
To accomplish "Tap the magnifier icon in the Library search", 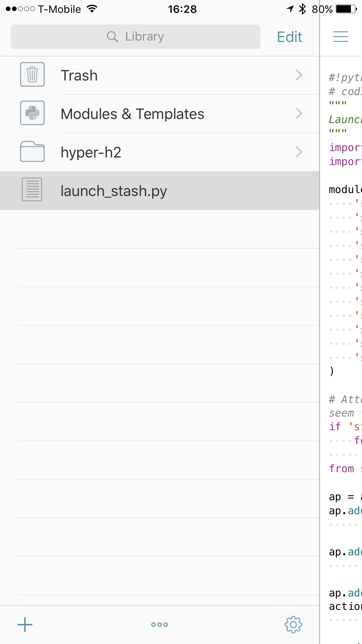I will 112,37.
